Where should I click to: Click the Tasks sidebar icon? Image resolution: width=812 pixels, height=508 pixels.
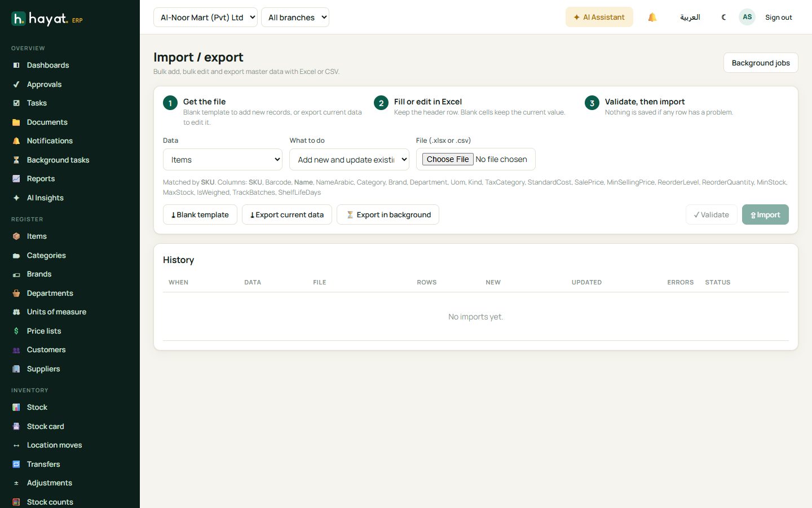(16, 103)
